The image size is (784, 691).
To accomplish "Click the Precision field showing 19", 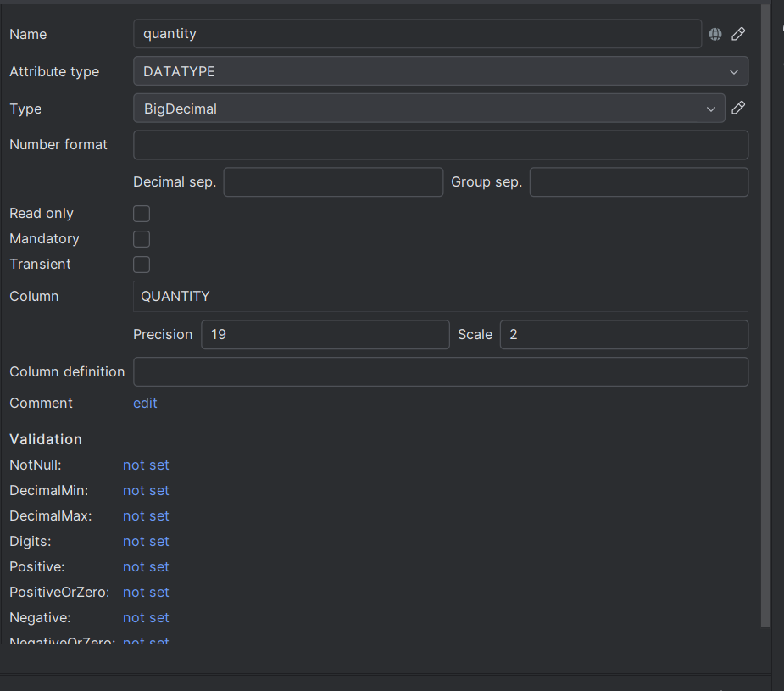I will [x=325, y=335].
